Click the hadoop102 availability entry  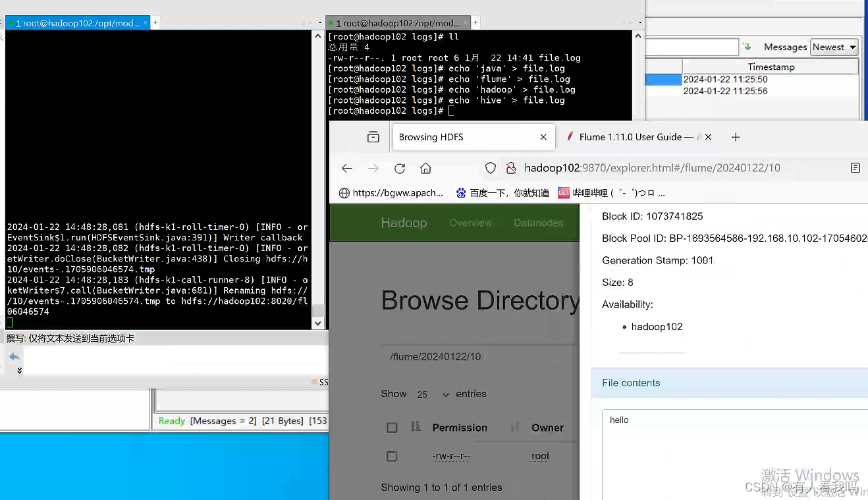(x=657, y=327)
